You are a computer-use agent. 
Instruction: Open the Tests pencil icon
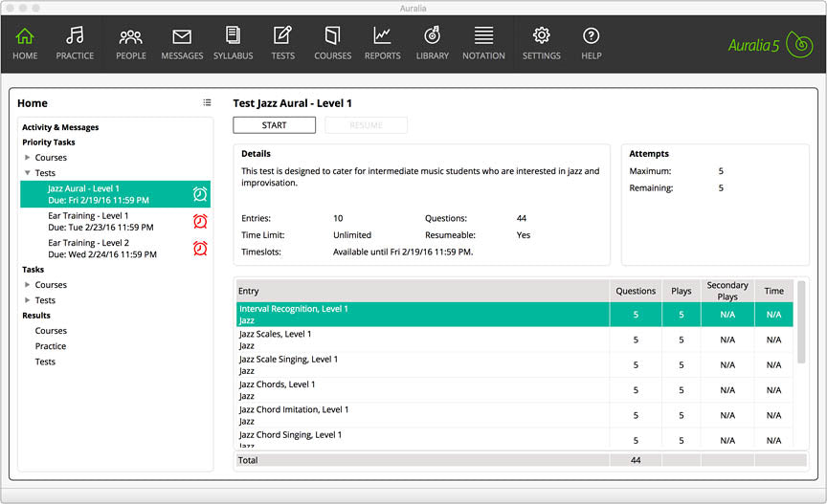(282, 35)
